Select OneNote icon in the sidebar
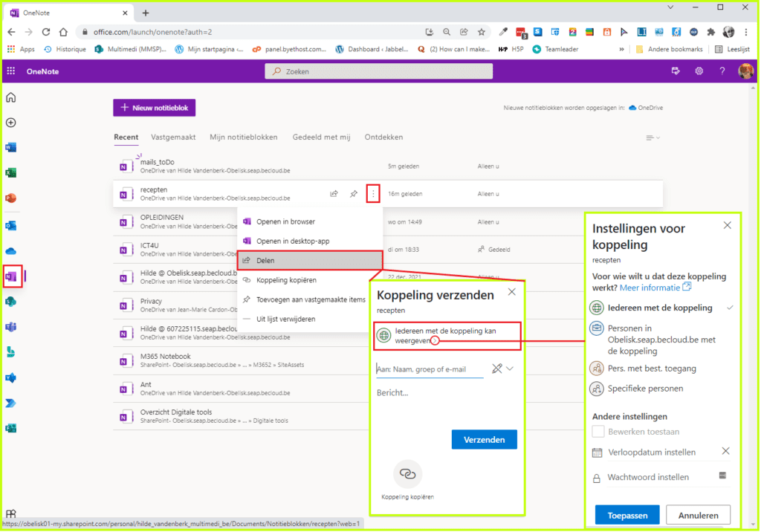 pos(12,276)
